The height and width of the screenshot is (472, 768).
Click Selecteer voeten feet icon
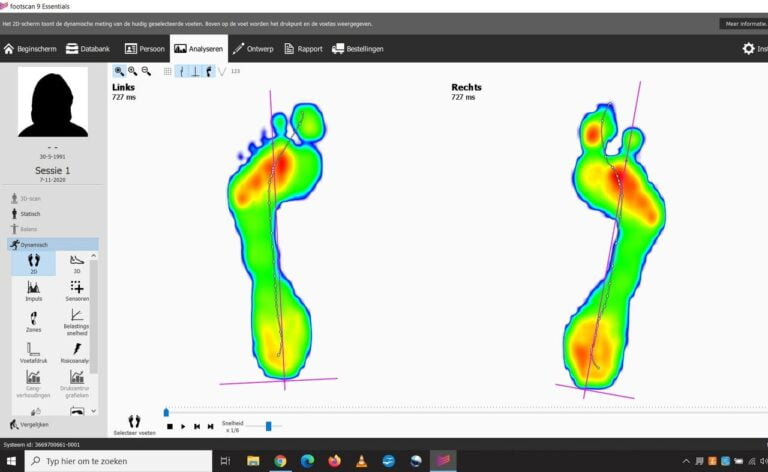134,424
